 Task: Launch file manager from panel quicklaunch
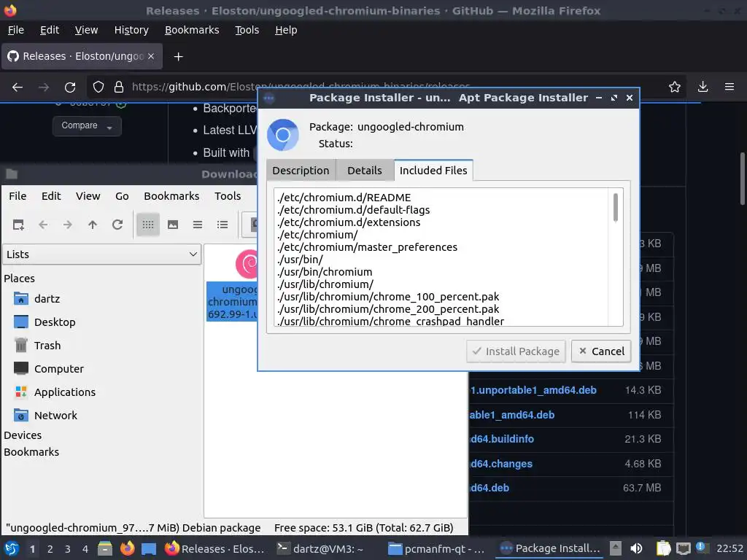tap(105, 548)
